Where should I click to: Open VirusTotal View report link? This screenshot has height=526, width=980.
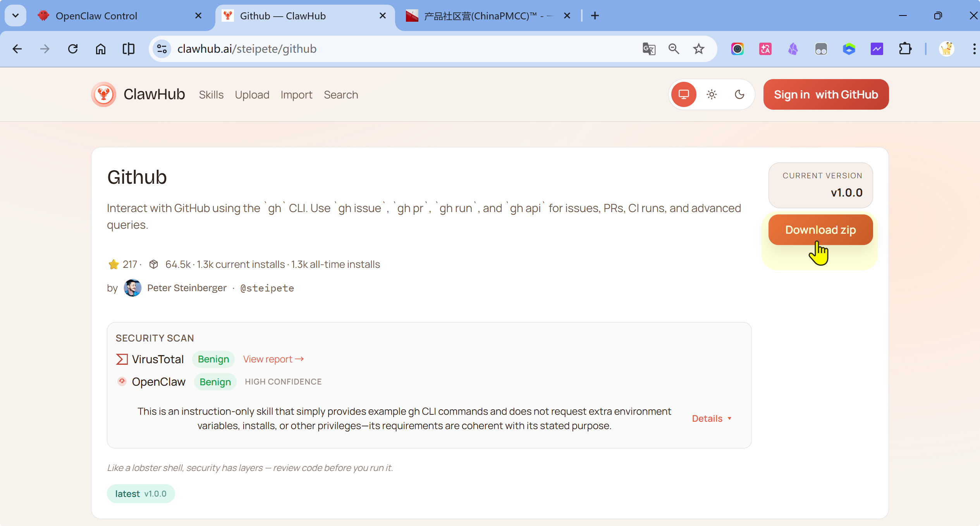point(273,359)
